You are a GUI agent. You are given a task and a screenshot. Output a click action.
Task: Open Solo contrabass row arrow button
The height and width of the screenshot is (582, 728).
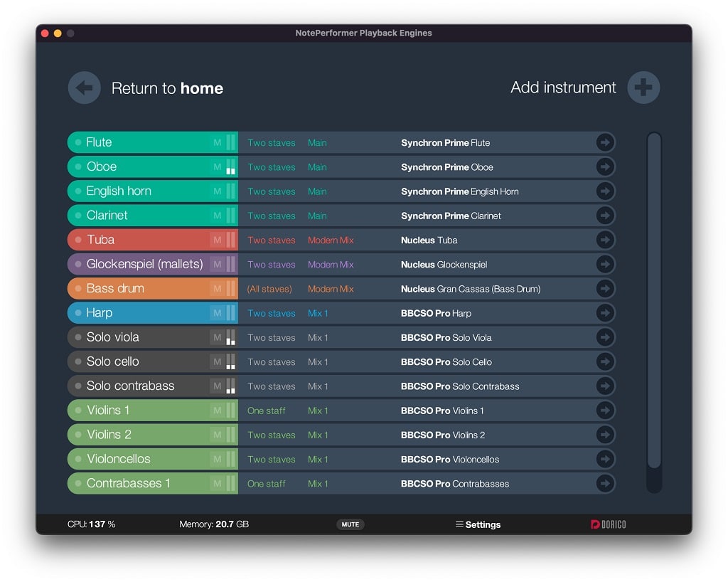click(605, 386)
